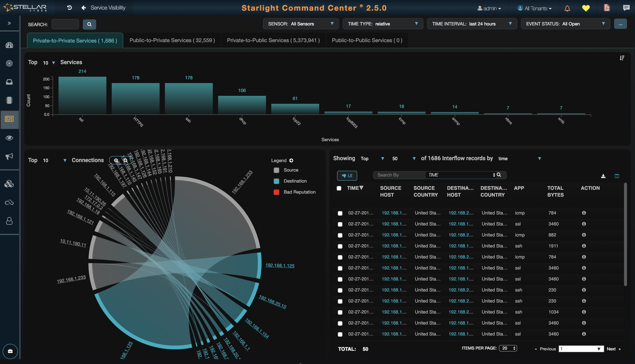635x364 pixels.
Task: Expand the left sidebar with double chevron
Action: (x=9, y=23)
